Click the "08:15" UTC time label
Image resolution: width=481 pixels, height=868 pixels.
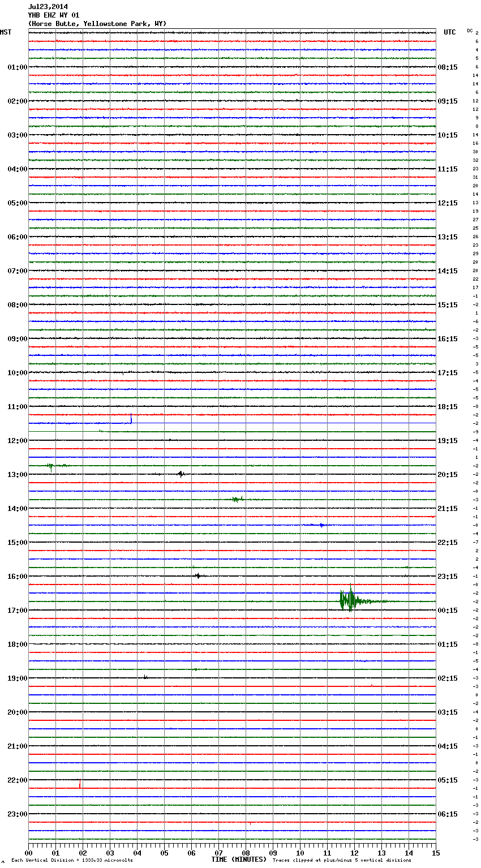[448, 67]
